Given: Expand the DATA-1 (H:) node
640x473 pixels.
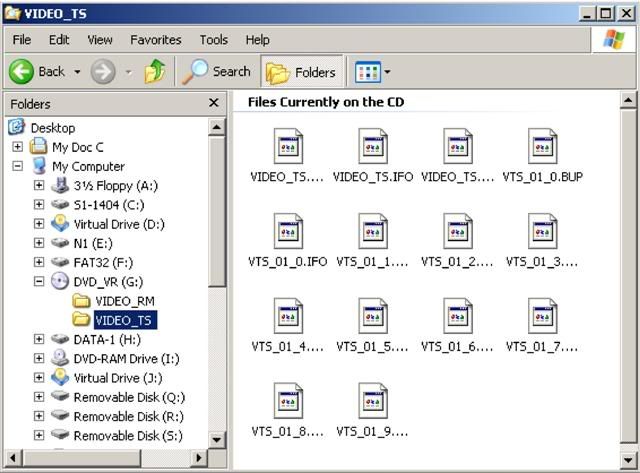Looking at the screenshot, I should pos(39,339).
